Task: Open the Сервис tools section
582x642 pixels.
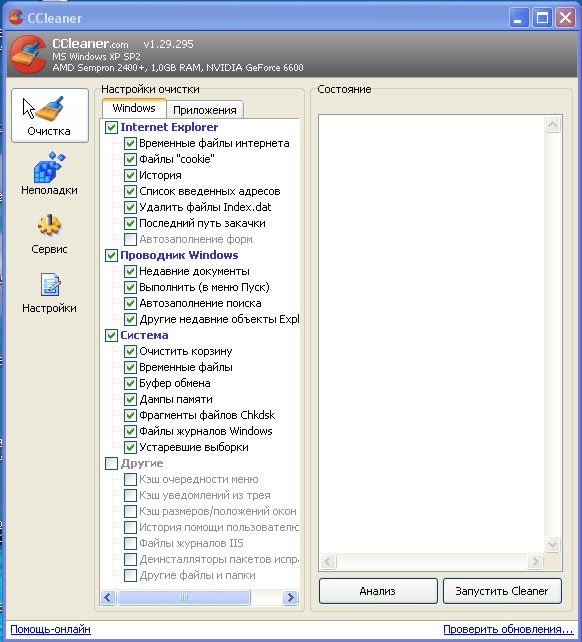Action: (x=50, y=234)
